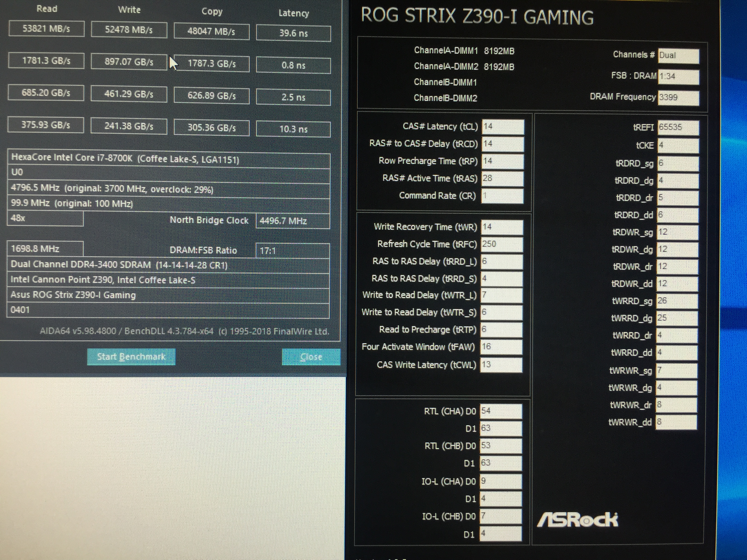Click the tREFI value field showing 65535
This screenshot has width=747, height=560.
(678, 128)
